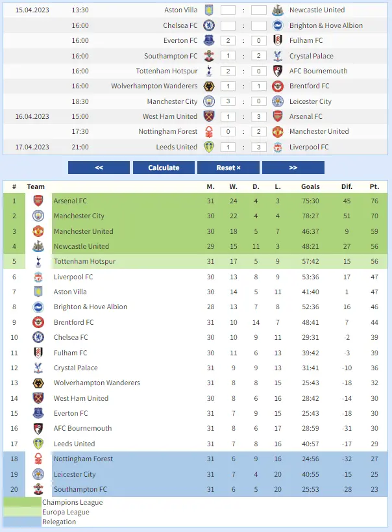Click Tottenham Hotspur crest in standings table

[x=38, y=261]
